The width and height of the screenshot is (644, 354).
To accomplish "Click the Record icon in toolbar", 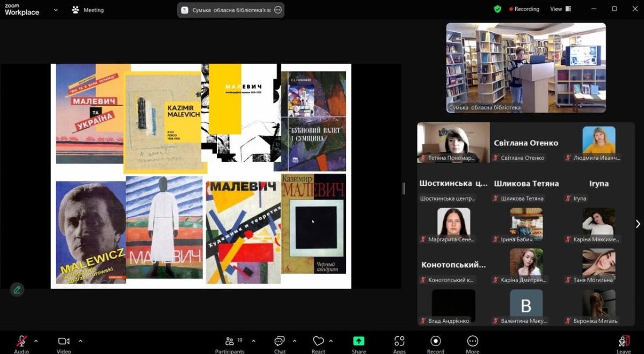I will click(435, 342).
